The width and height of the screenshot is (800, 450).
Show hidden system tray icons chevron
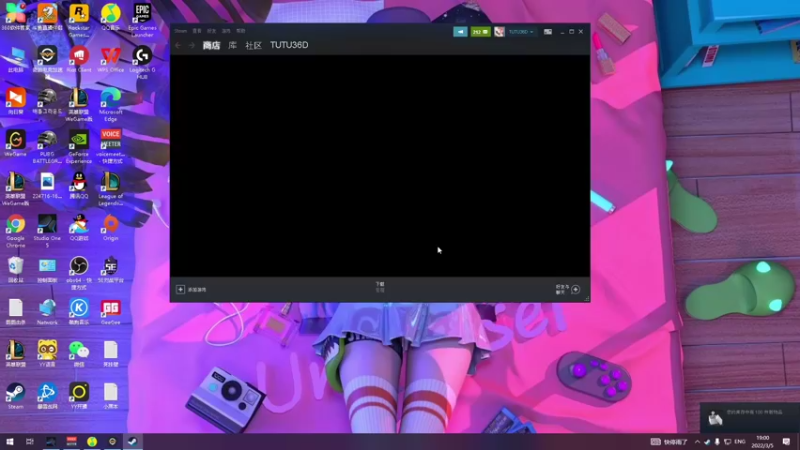697,441
